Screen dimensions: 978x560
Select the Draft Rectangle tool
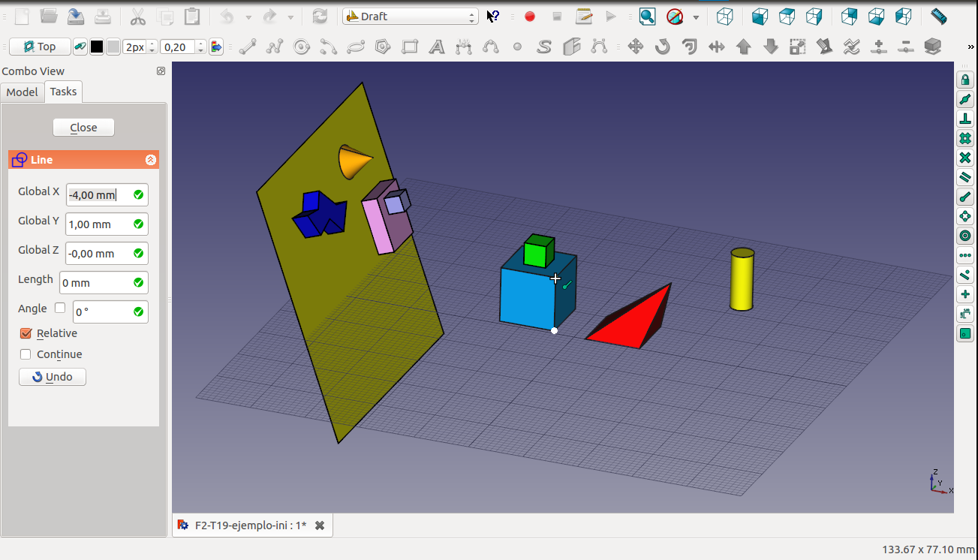(410, 47)
